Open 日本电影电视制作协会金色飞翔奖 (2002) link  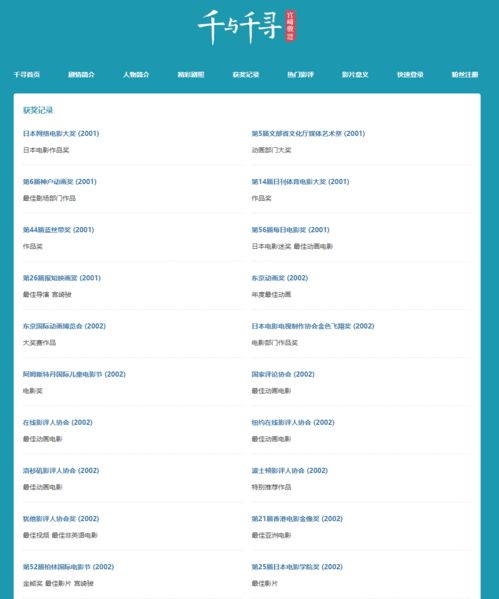pos(313,326)
